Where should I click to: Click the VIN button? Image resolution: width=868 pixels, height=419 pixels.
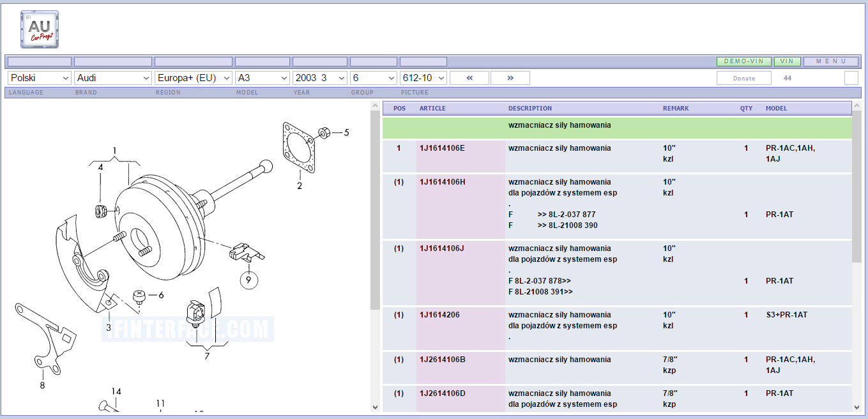[787, 61]
